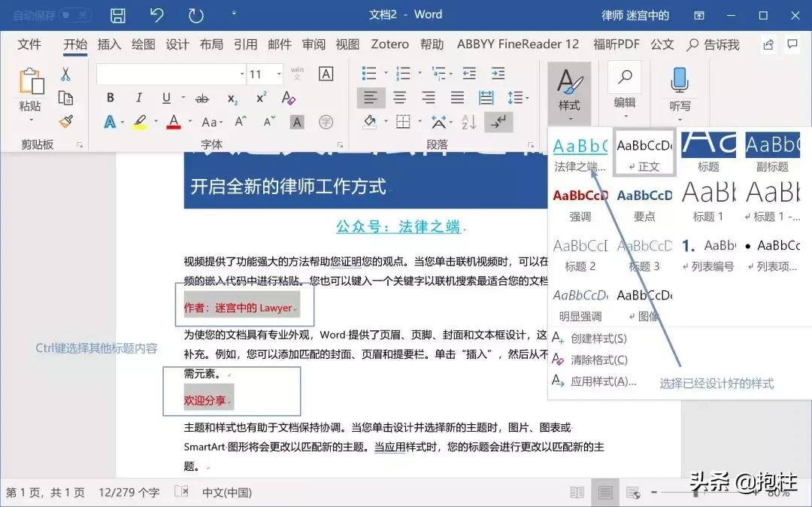Click the bullet list icon
This screenshot has height=507, width=812.
pos(368,73)
